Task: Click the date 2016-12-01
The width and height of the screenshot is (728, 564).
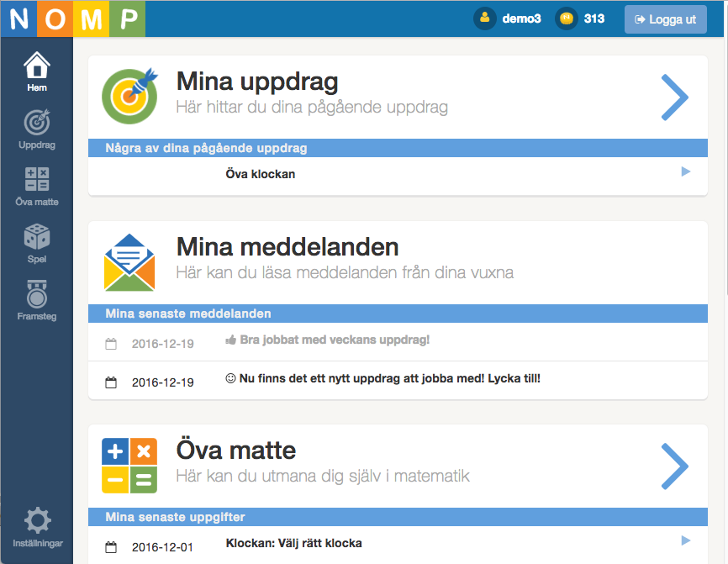Action: [162, 547]
